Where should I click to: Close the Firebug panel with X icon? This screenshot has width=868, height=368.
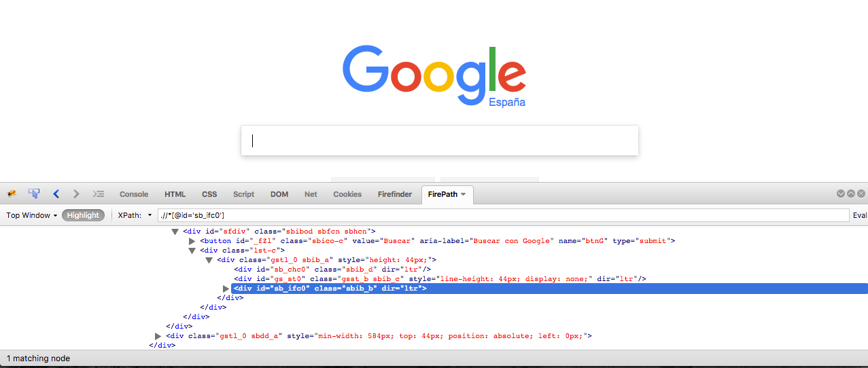[x=861, y=194]
